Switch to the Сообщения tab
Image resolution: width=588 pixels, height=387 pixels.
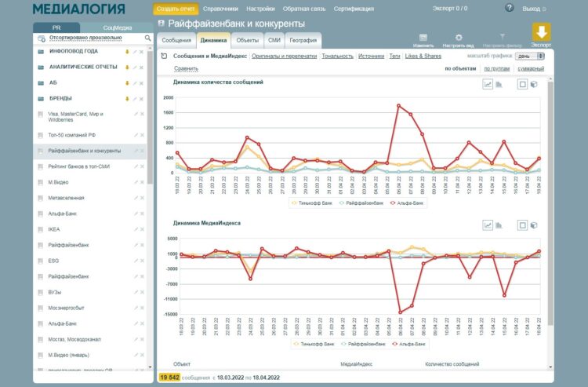(x=176, y=41)
